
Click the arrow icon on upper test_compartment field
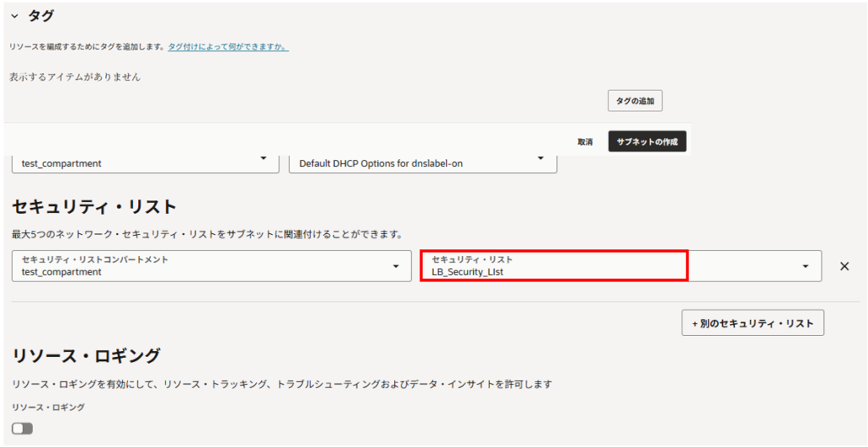[263, 159]
